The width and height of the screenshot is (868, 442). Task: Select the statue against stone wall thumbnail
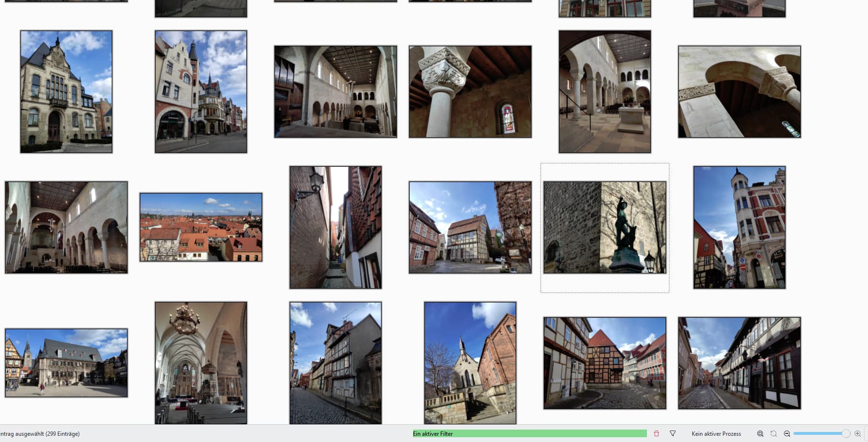pyautogui.click(x=605, y=227)
